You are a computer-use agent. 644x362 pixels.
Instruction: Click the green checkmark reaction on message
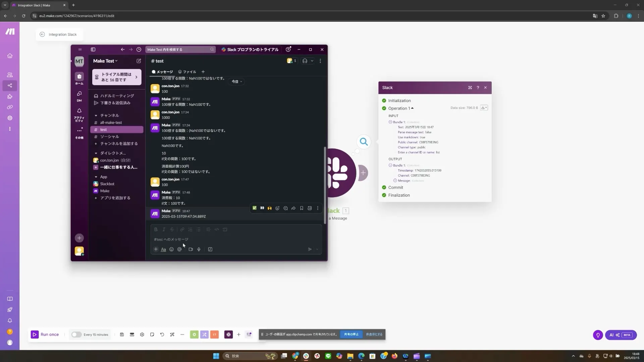(255, 208)
